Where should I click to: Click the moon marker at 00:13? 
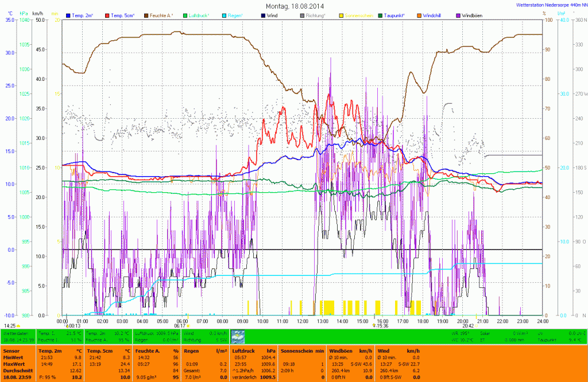point(68,325)
